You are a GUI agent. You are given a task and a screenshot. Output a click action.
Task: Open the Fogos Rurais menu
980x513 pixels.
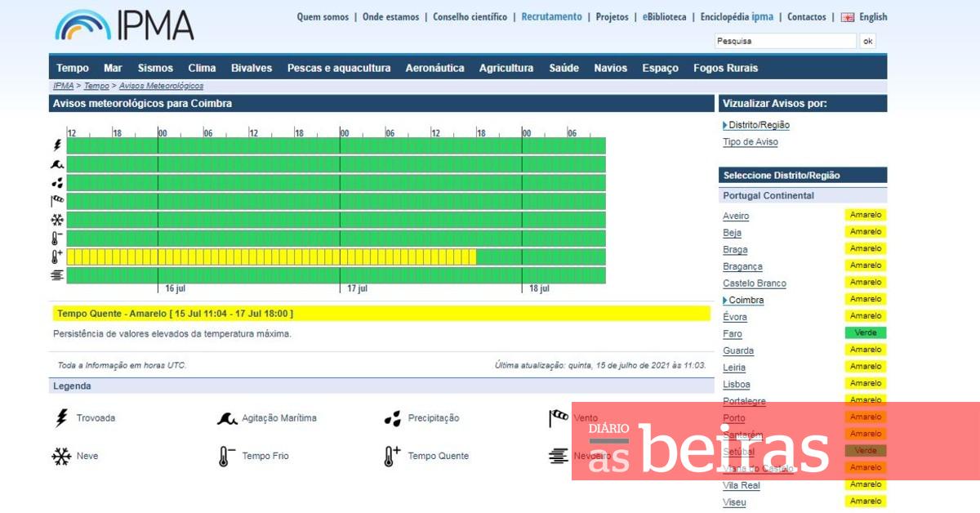click(725, 68)
